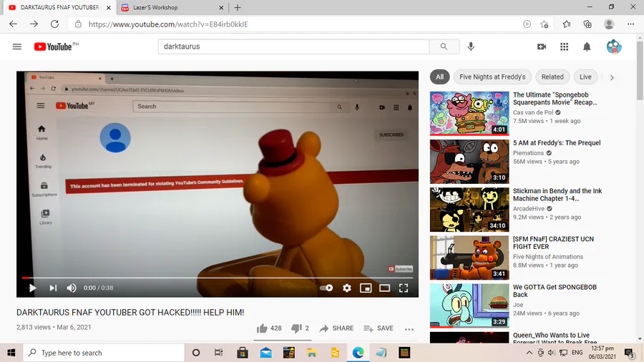The image size is (644, 362).
Task: Open the notifications bell
Action: click(587, 47)
